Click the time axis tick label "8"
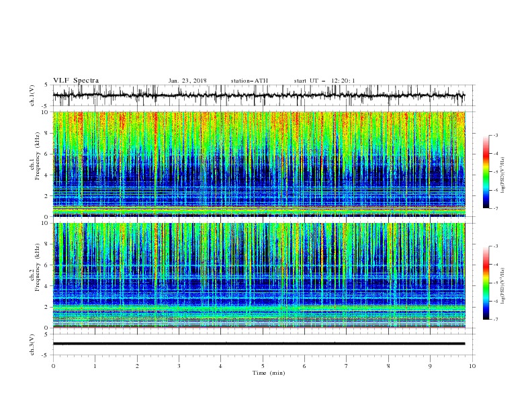 388,366
